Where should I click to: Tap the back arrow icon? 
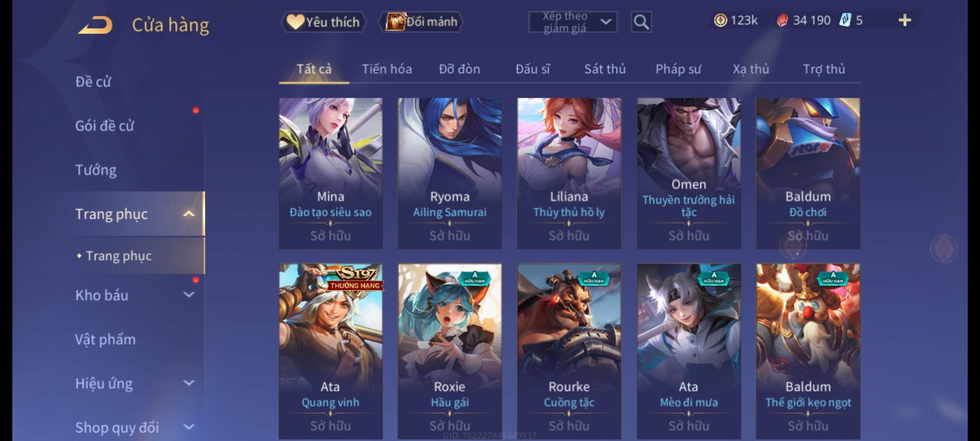tap(96, 25)
